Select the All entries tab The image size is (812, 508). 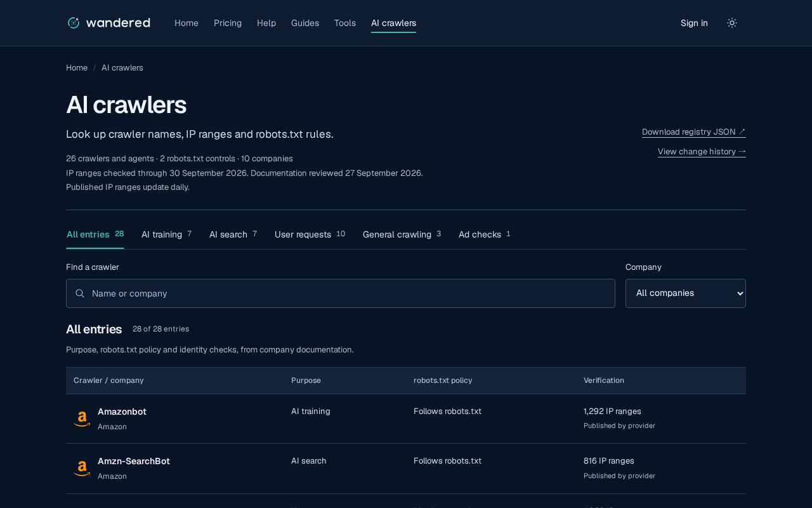click(95, 234)
